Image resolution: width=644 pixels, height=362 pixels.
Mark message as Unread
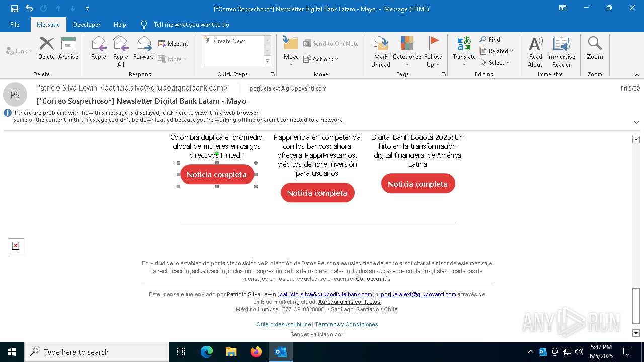pos(381,52)
